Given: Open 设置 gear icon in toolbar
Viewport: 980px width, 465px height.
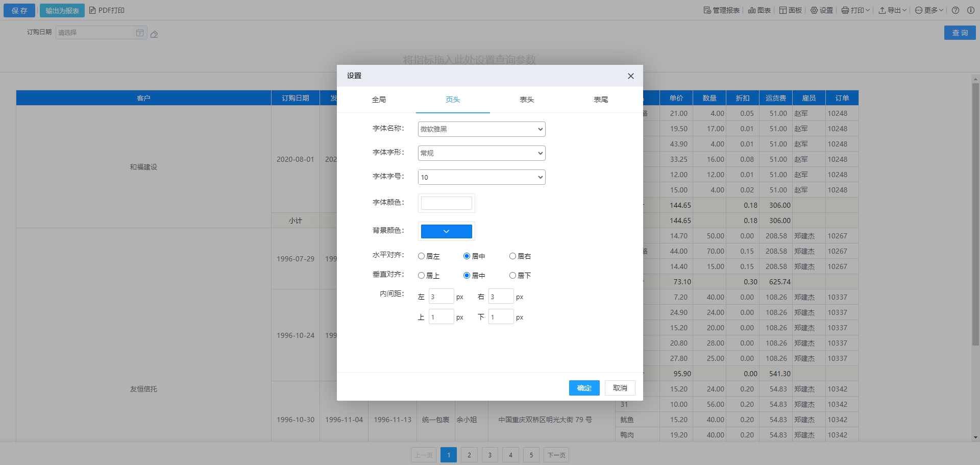Looking at the screenshot, I should point(814,10).
